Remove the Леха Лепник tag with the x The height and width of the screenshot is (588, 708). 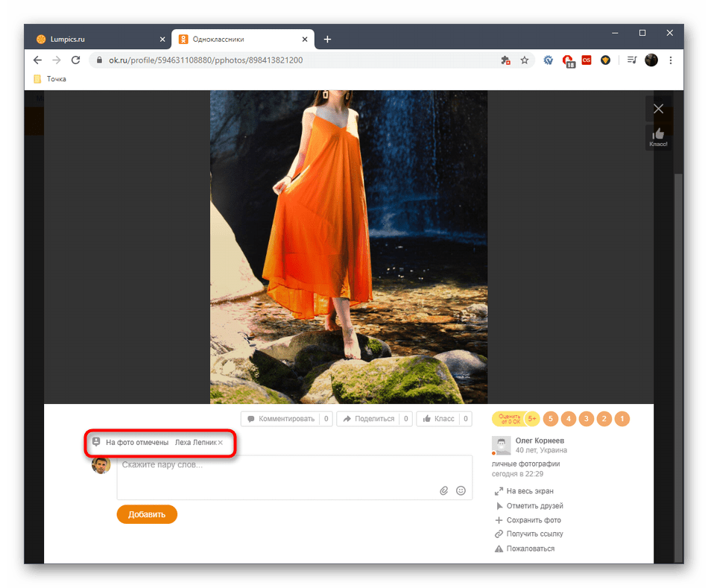221,443
